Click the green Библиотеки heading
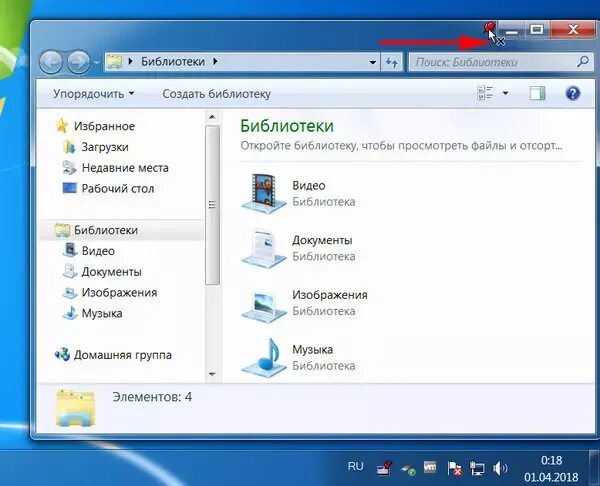 pos(287,126)
